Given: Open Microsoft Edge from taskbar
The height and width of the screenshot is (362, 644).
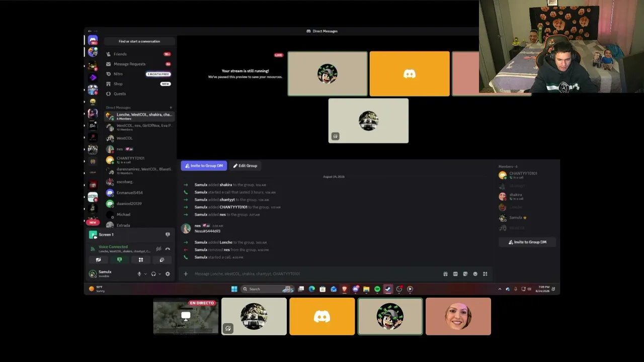Looking at the screenshot, I should click(312, 289).
